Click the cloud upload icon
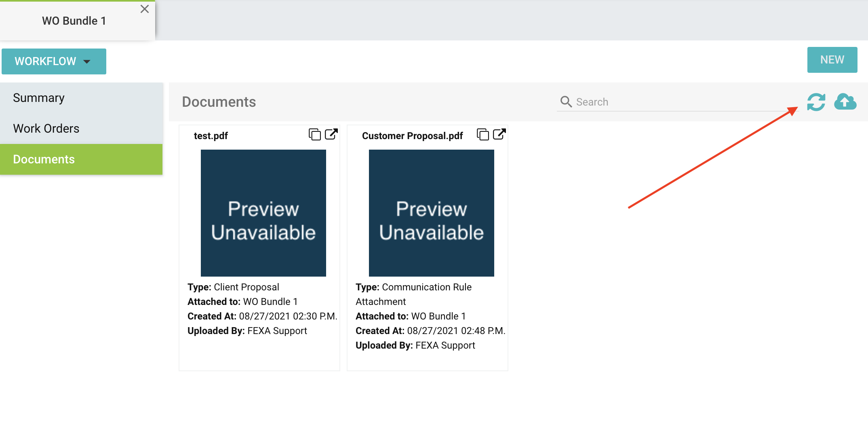This screenshot has height=423, width=868. pos(845,102)
